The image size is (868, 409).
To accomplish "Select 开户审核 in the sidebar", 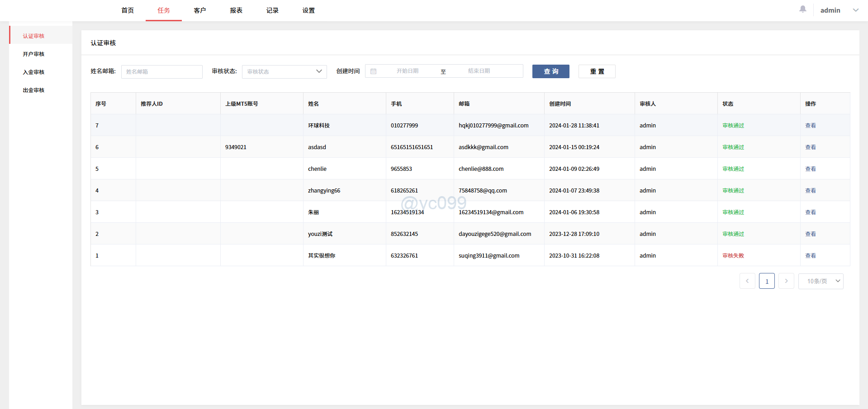I will 33,53.
